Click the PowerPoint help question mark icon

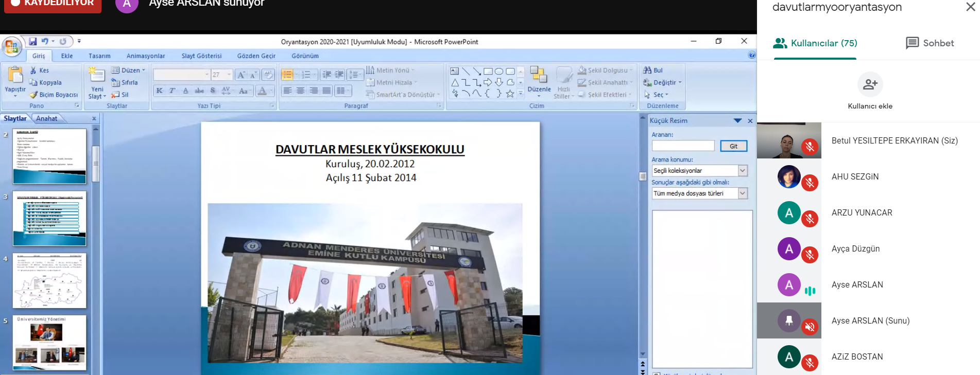pyautogui.click(x=752, y=55)
